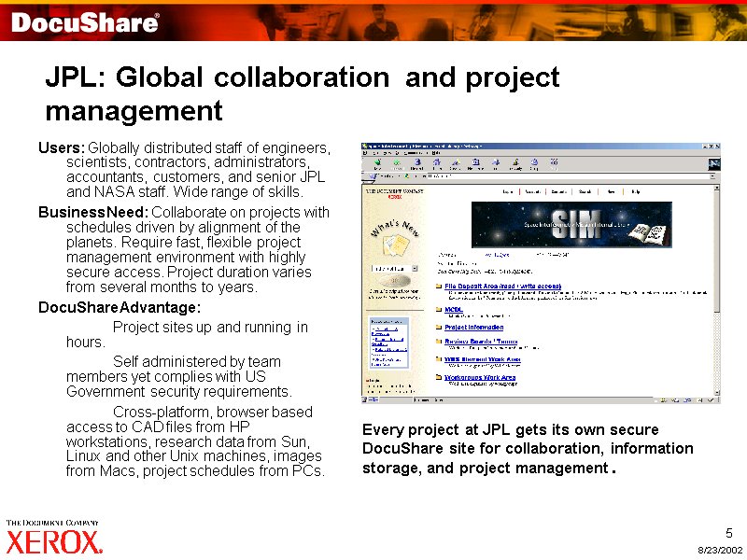Expand the sidebar dropdown under What's New
747x560 pixels.
[415, 269]
